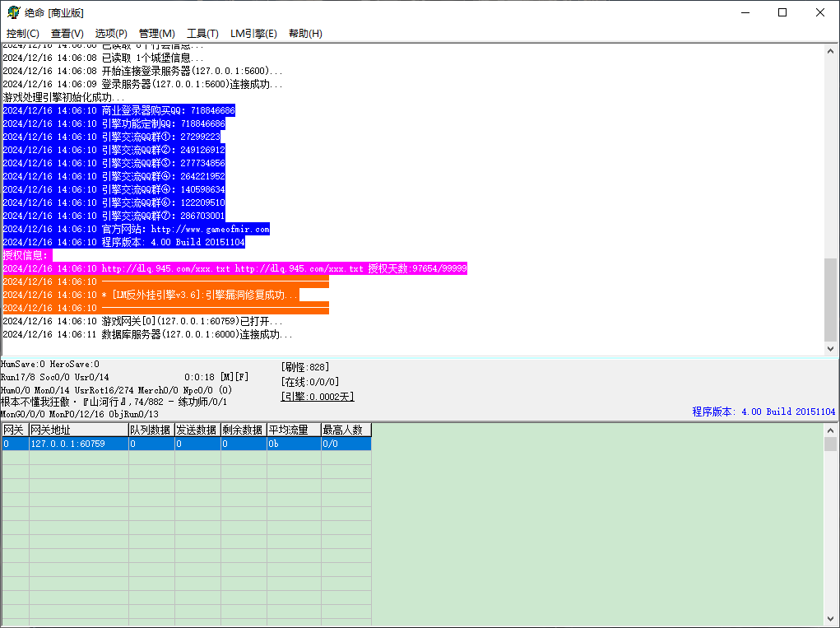Click the 授权信息: magenta log line
Image resolution: width=840 pixels, height=628 pixels.
[27, 255]
